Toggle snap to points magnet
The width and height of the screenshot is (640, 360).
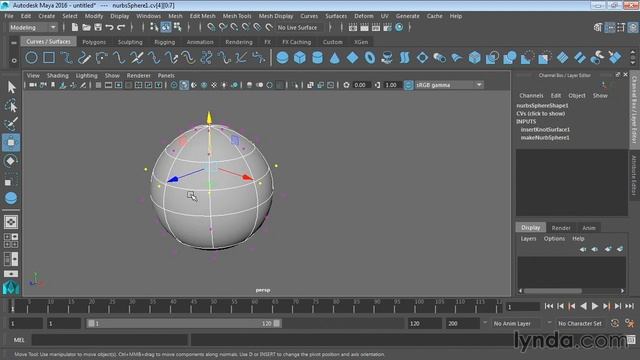tap(234, 27)
